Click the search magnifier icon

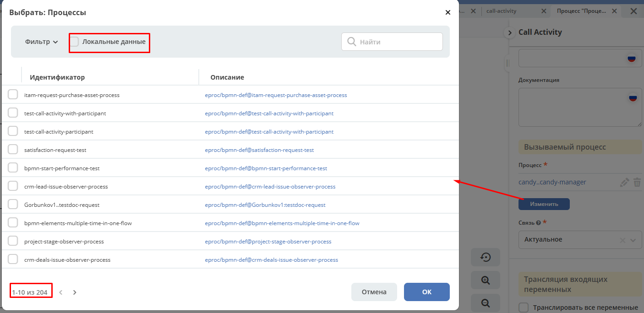(352, 42)
